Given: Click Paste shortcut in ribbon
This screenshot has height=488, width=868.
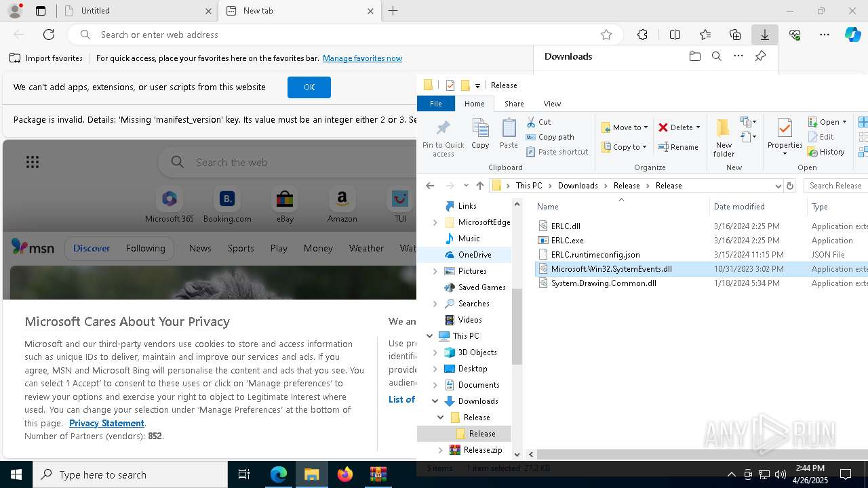Looking at the screenshot, I should [557, 152].
